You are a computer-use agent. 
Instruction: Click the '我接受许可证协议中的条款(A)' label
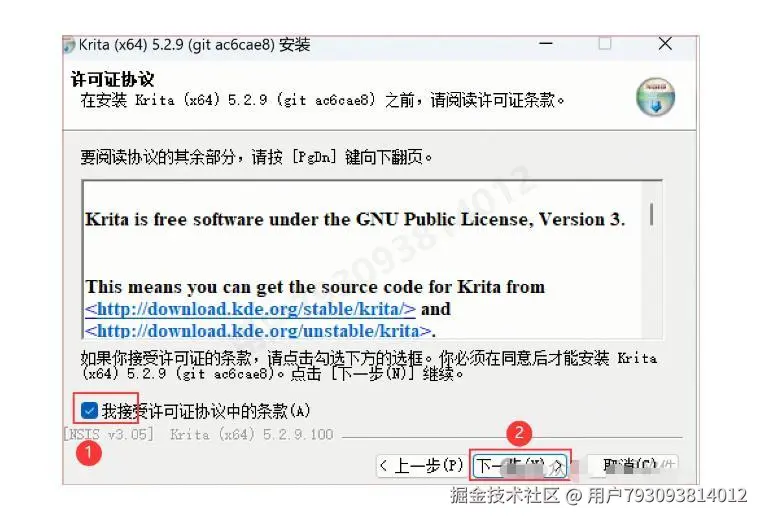[206, 411]
